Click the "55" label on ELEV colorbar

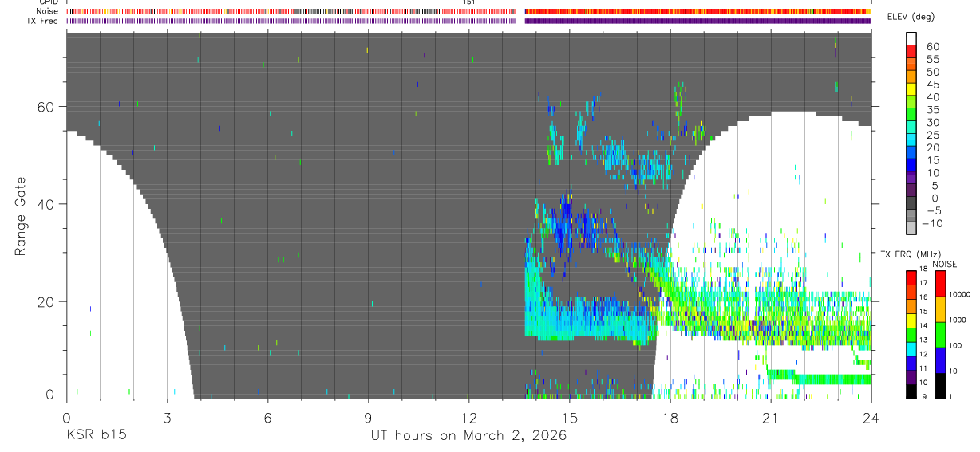tap(932, 60)
